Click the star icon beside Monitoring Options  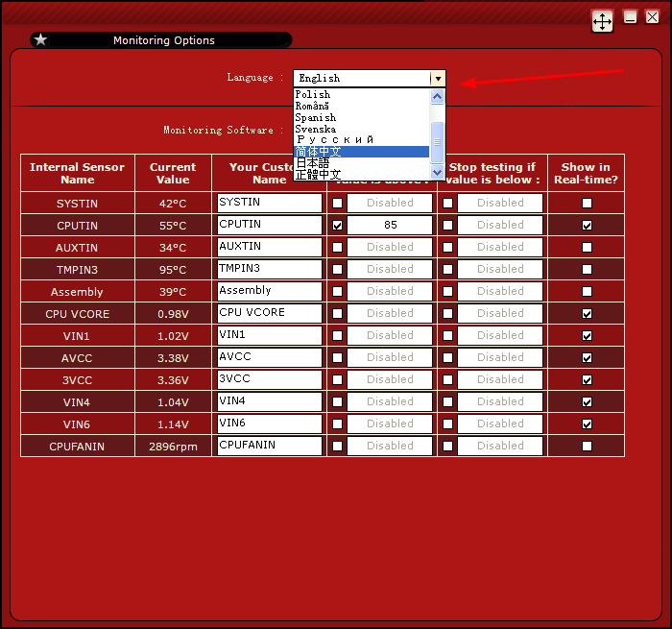point(40,39)
